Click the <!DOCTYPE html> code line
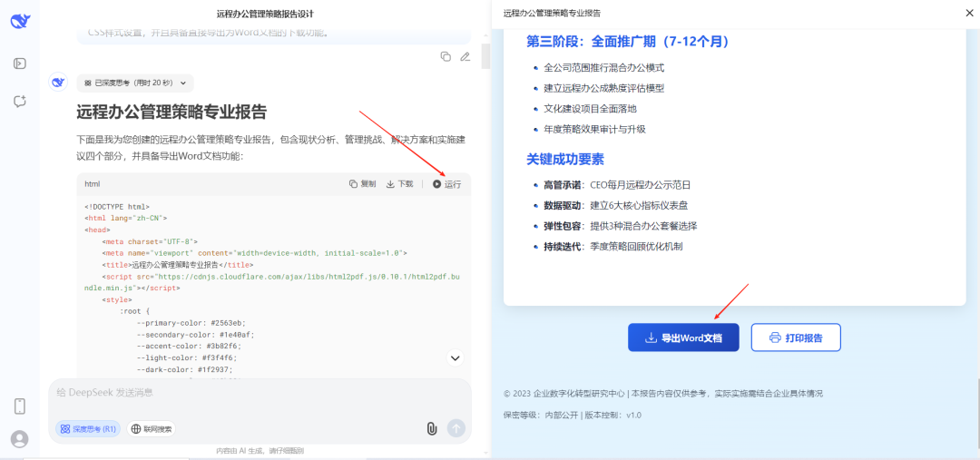980x460 pixels. (x=117, y=206)
